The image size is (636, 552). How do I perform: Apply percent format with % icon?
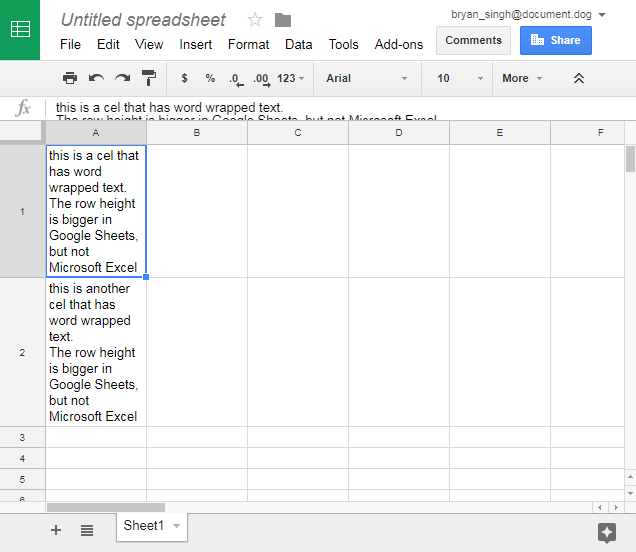pos(210,78)
